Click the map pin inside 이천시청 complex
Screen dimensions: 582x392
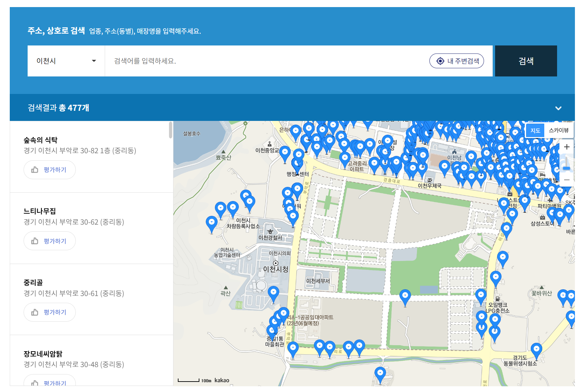tap(273, 294)
